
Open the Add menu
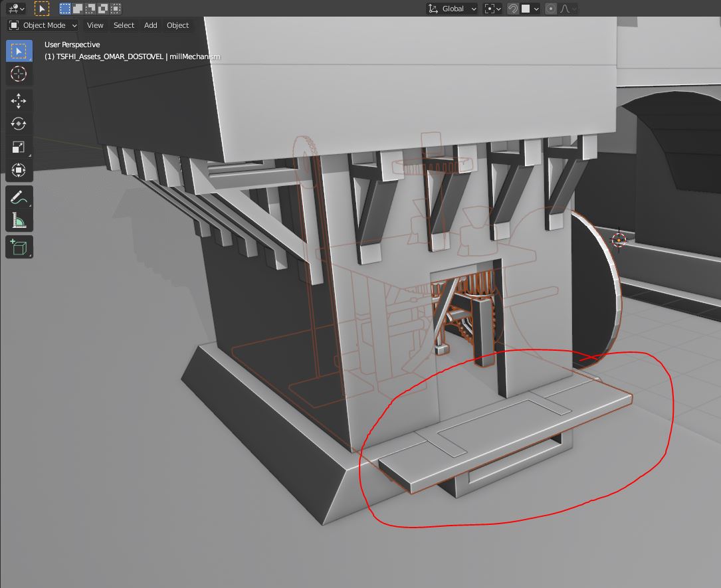click(150, 25)
